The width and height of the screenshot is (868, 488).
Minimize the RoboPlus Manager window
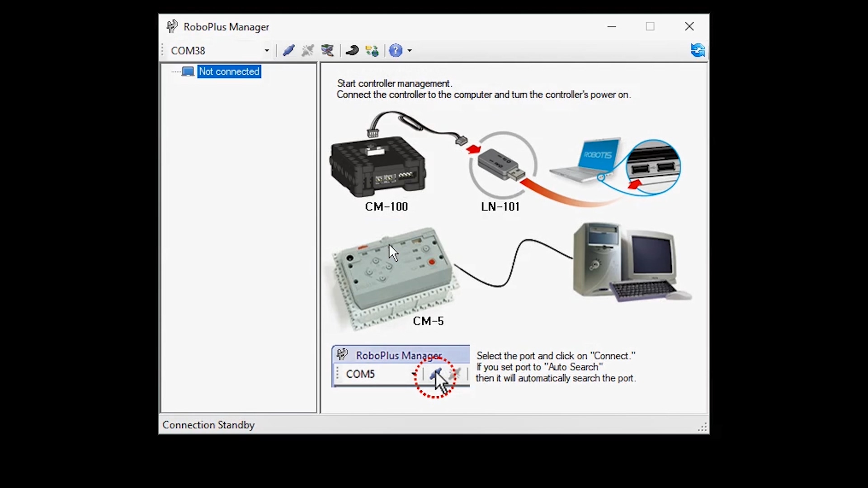pos(612,27)
